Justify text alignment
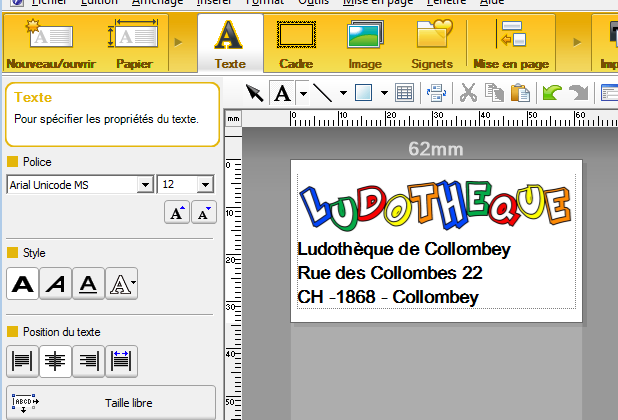 pos(121,361)
